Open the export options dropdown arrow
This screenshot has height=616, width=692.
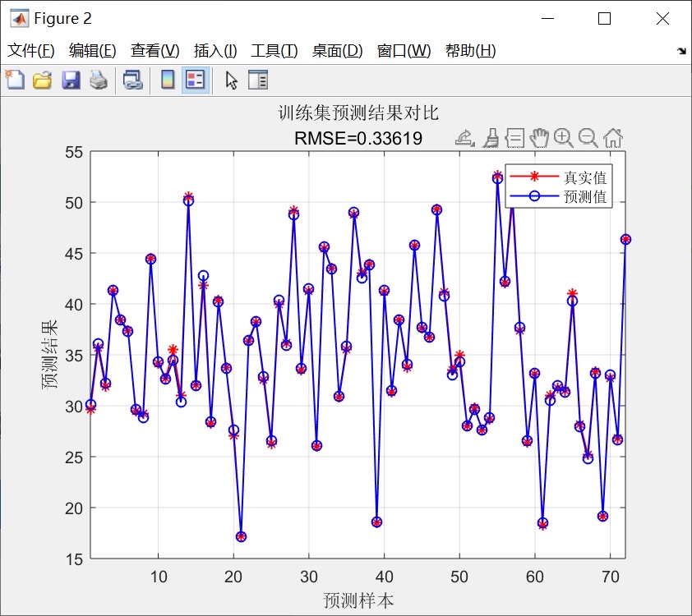pyautogui.click(x=473, y=144)
